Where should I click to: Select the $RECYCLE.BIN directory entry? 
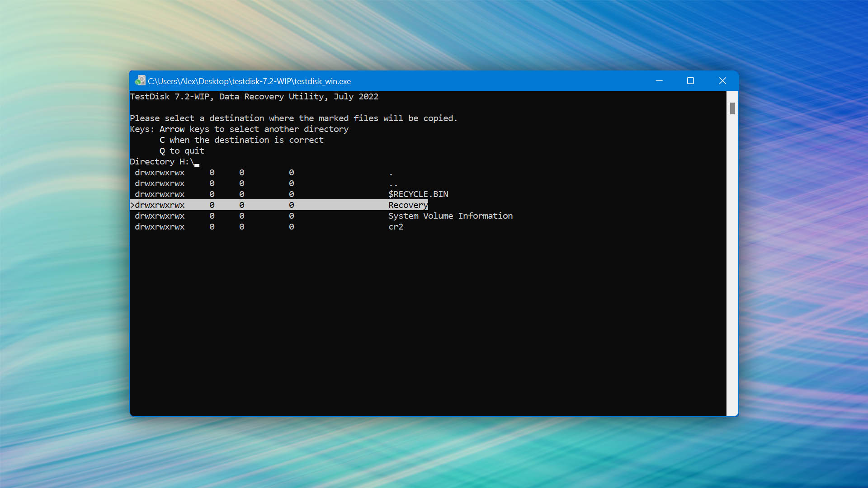pos(418,194)
